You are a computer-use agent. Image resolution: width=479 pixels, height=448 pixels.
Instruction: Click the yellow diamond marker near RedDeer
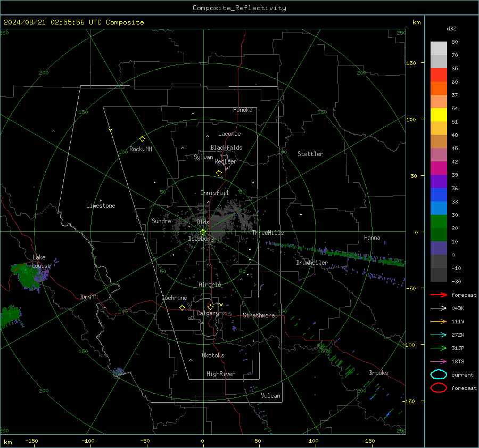(219, 173)
